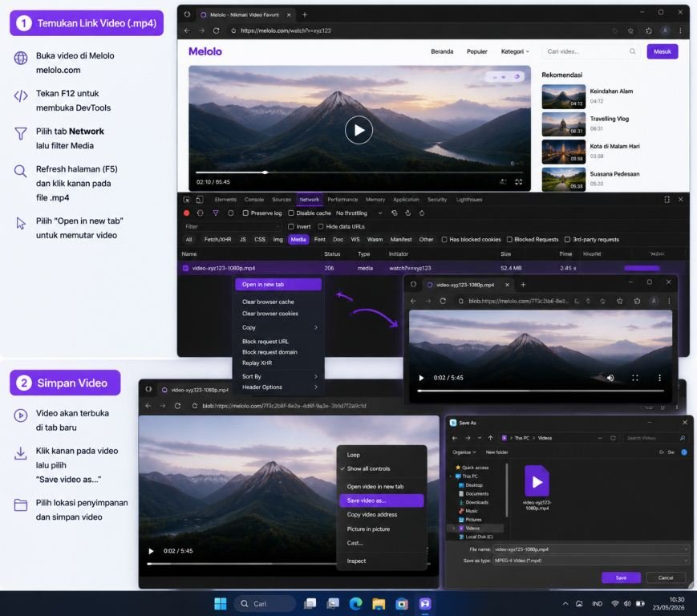Click the refresh icon in the Save As address bar
This screenshot has width=697, height=616.
point(613,438)
